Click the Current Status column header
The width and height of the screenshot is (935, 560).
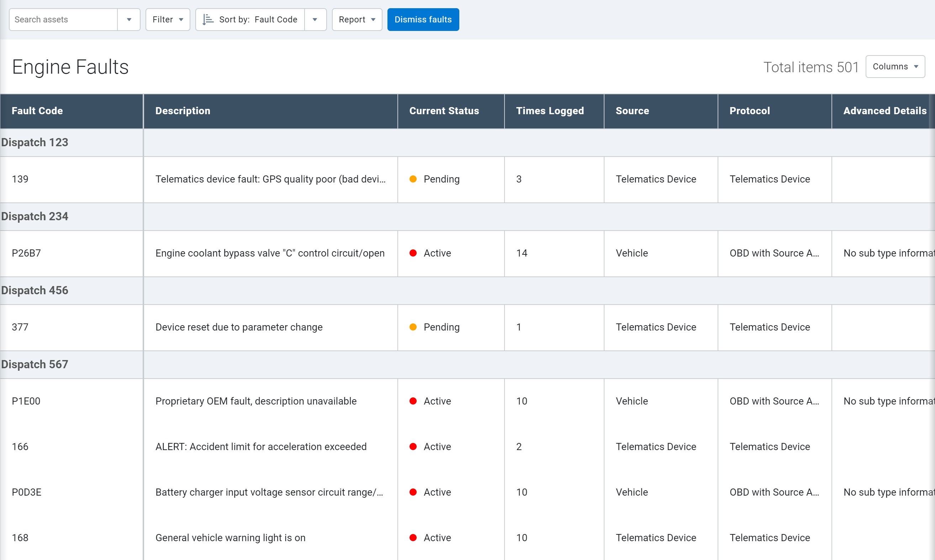(x=444, y=111)
